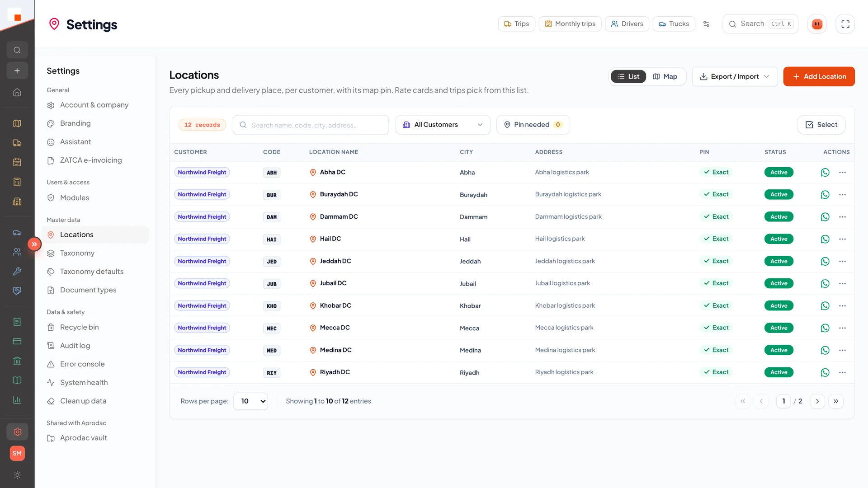Click the WhatsApp icon for Jeddah DC
The height and width of the screenshot is (488, 868).
[825, 261]
